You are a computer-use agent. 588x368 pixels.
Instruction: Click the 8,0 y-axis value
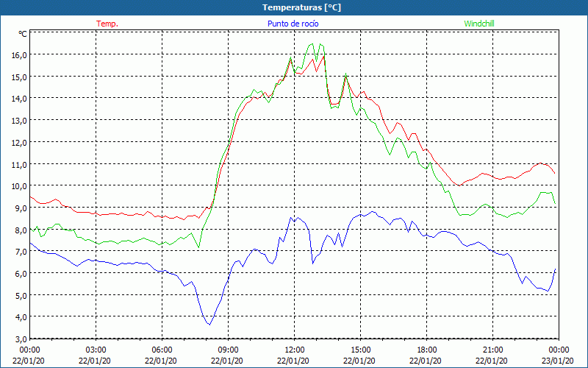coord(21,230)
